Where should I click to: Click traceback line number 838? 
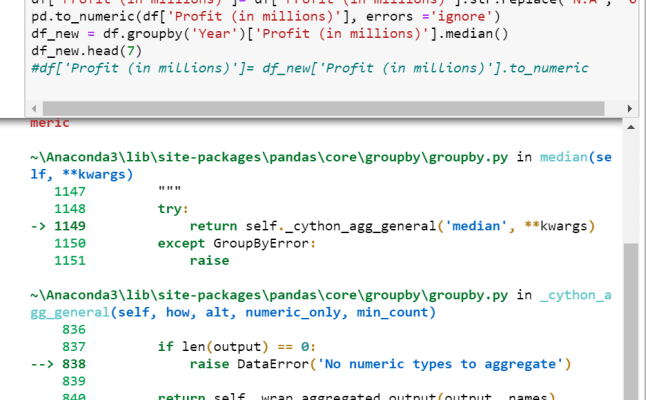[74, 364]
